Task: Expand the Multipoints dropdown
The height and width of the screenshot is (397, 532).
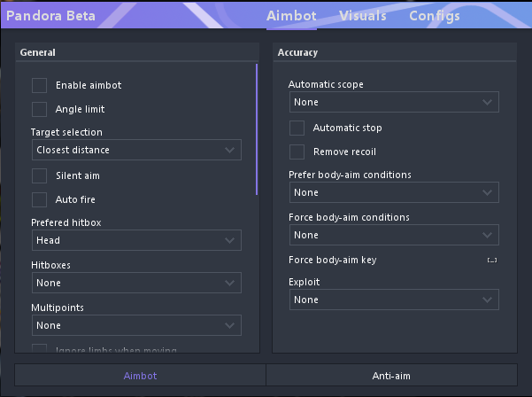Action: click(x=136, y=325)
